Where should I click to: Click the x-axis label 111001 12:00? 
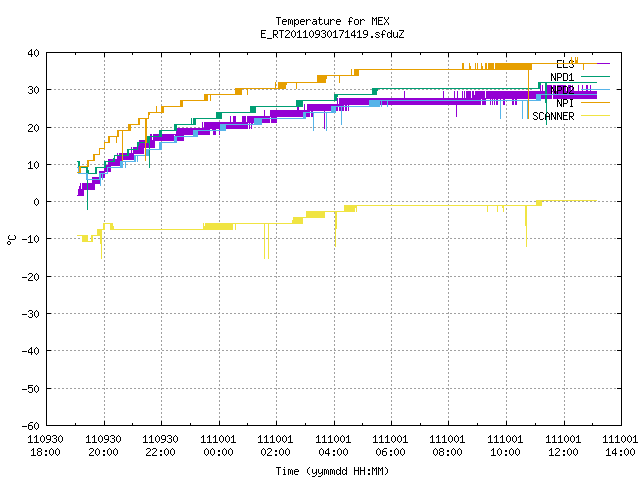point(563,446)
